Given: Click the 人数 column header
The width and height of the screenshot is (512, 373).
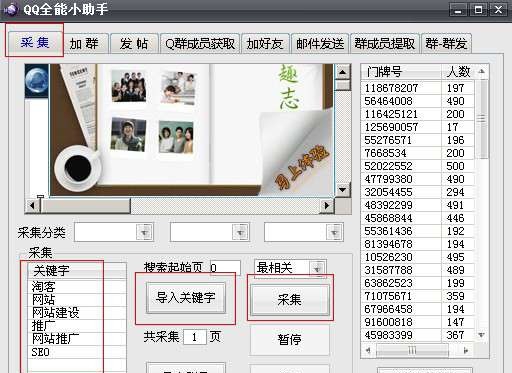Looking at the screenshot, I should coord(458,72).
